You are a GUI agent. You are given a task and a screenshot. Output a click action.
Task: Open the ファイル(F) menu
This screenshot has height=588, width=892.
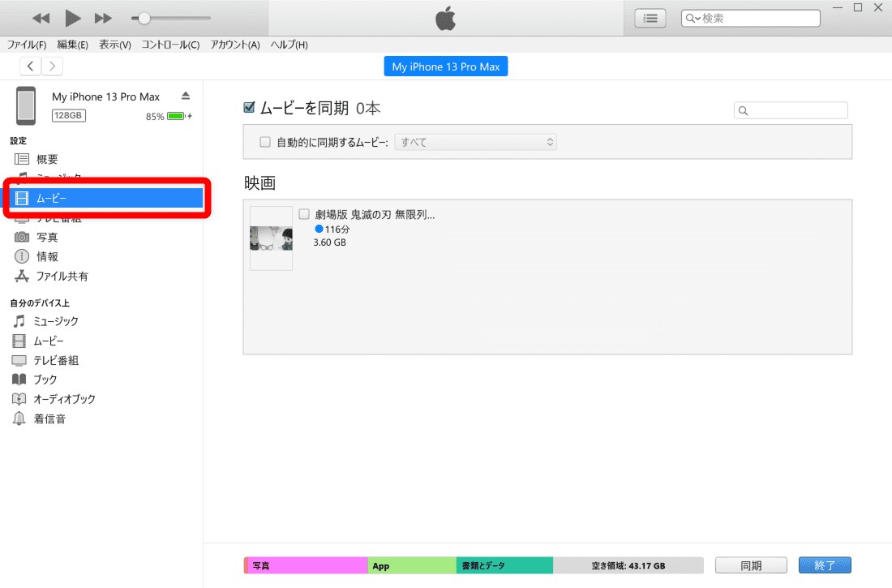click(26, 45)
